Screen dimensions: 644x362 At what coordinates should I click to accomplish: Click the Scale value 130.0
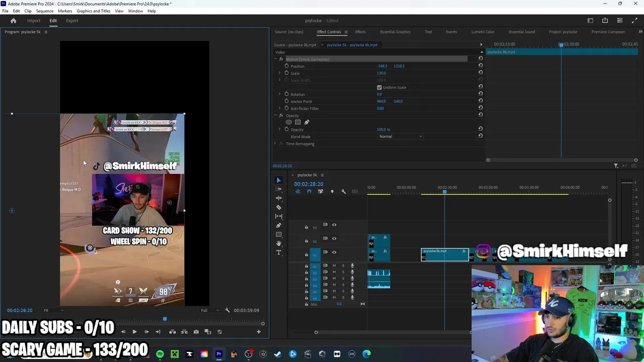(381, 73)
